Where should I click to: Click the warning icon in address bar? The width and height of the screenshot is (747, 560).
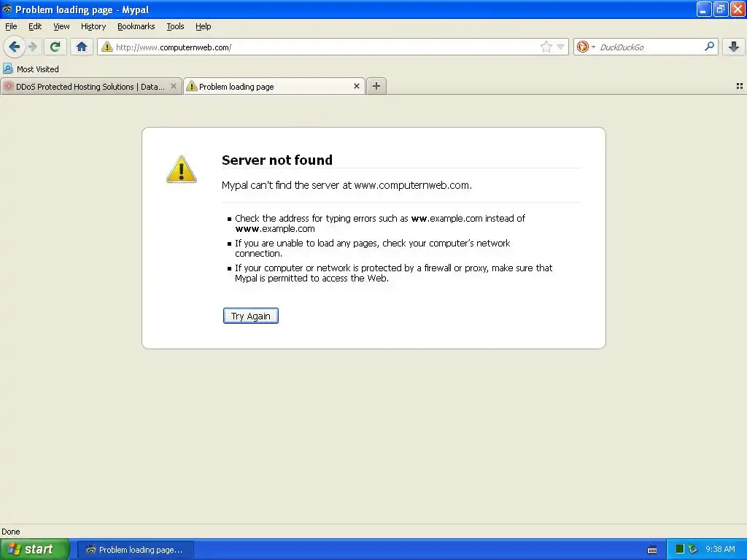107,47
